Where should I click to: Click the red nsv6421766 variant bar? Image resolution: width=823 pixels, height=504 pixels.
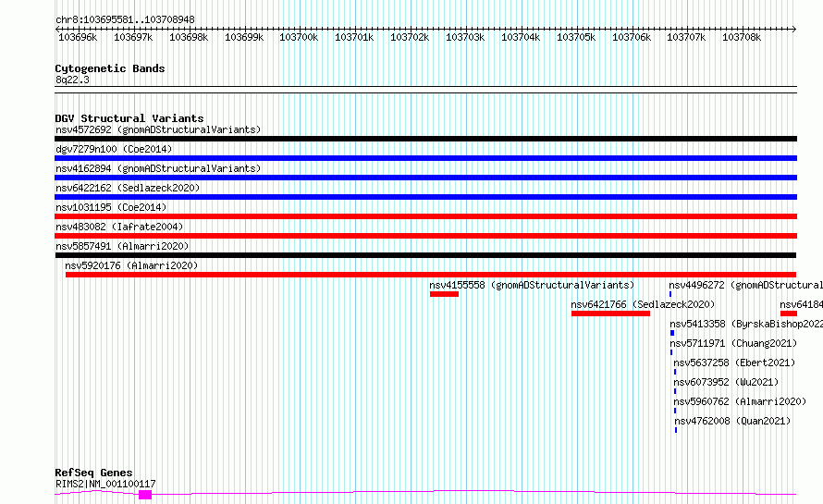611,313
